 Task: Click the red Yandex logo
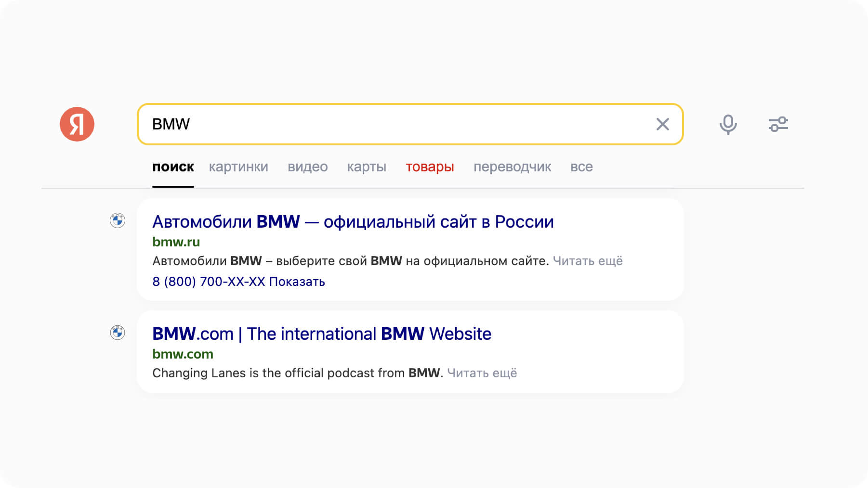pyautogui.click(x=77, y=124)
